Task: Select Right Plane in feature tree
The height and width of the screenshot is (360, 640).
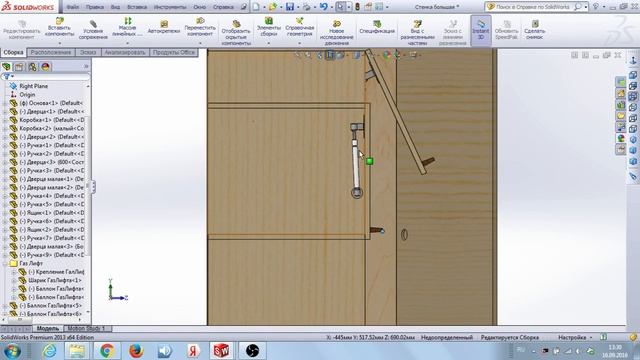Action: coord(33,86)
